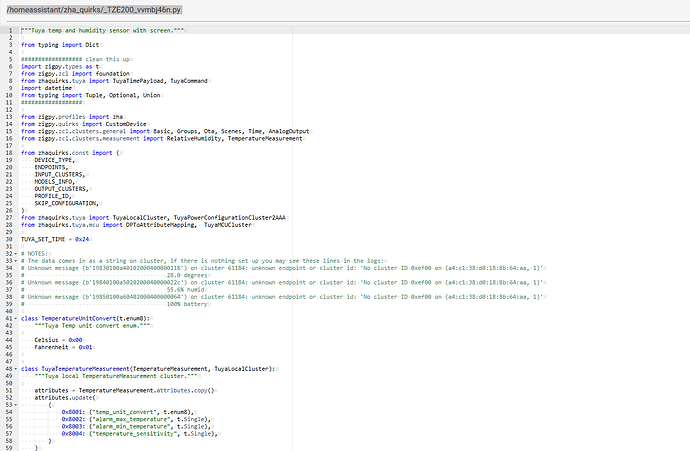Click the '"temperature_sensitivity"' attribute entry

click(139, 434)
